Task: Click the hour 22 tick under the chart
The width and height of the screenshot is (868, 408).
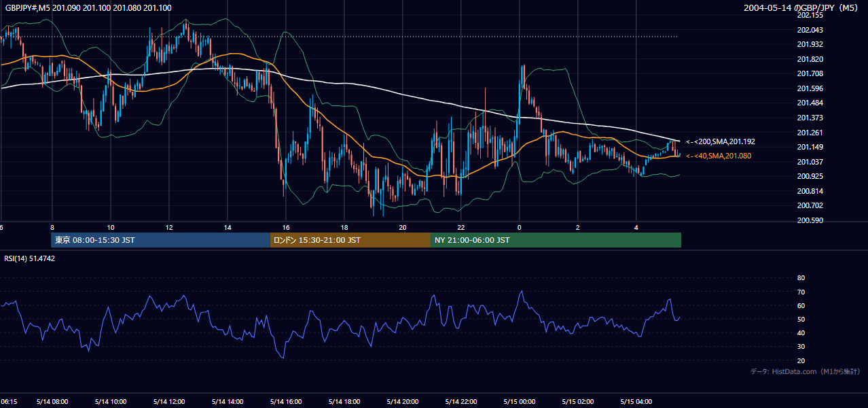Action: [x=461, y=227]
